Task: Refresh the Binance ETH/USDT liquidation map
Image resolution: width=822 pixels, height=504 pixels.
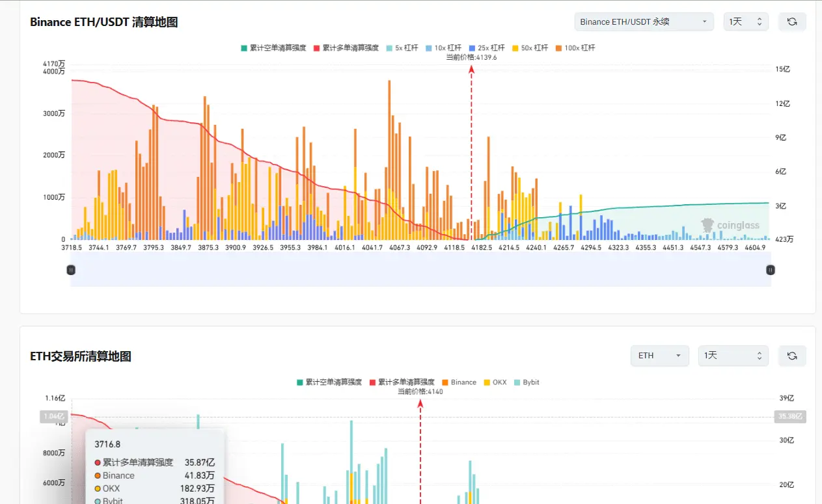Action: [791, 21]
